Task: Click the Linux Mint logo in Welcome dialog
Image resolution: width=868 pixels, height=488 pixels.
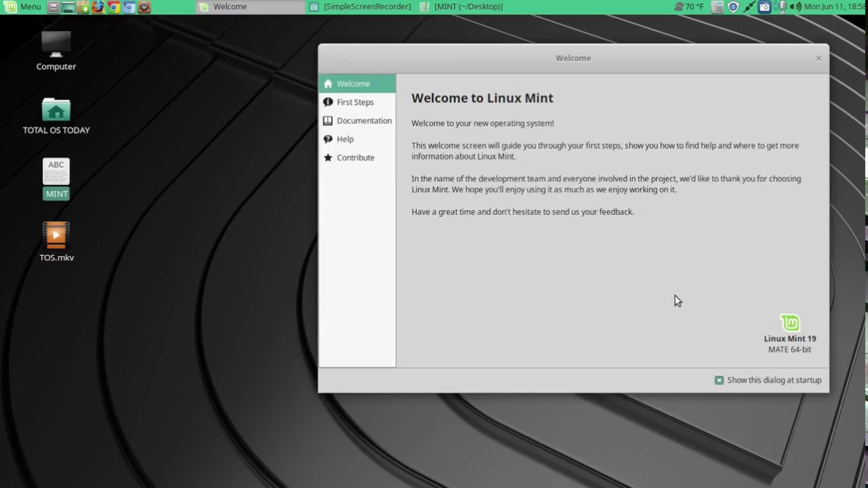Action: coord(790,323)
